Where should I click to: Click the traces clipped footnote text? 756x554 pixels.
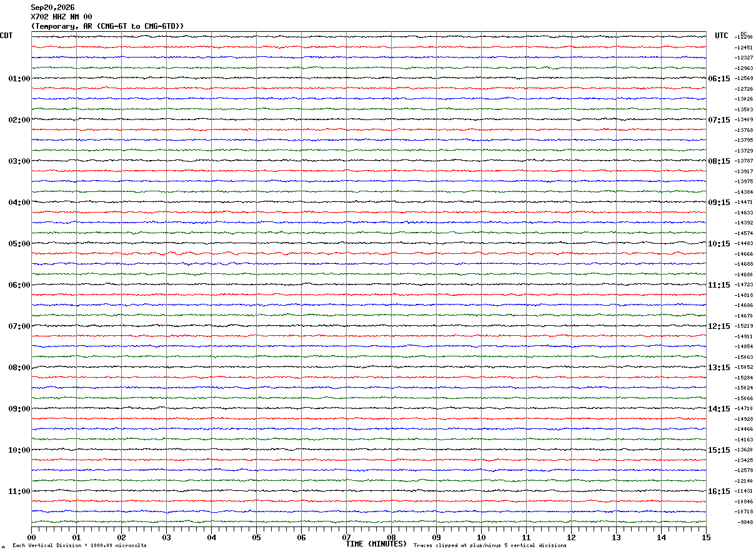[x=490, y=546]
